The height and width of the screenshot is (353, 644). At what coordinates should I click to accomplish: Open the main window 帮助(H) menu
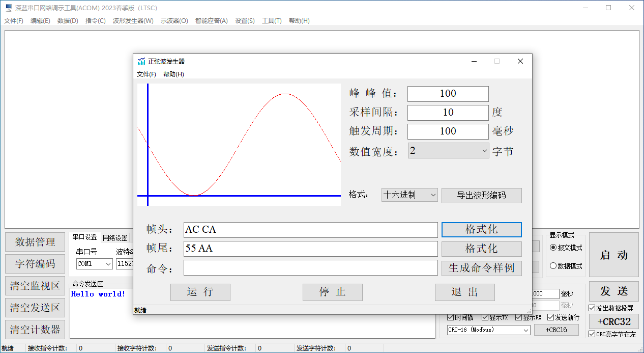(299, 21)
